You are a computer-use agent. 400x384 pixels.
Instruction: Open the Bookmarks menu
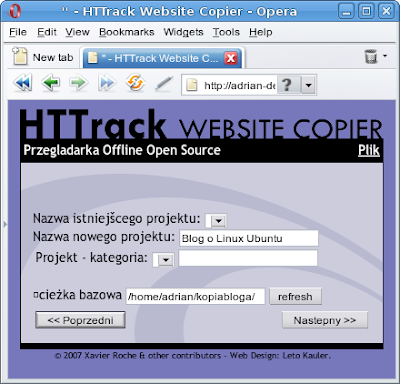127,32
